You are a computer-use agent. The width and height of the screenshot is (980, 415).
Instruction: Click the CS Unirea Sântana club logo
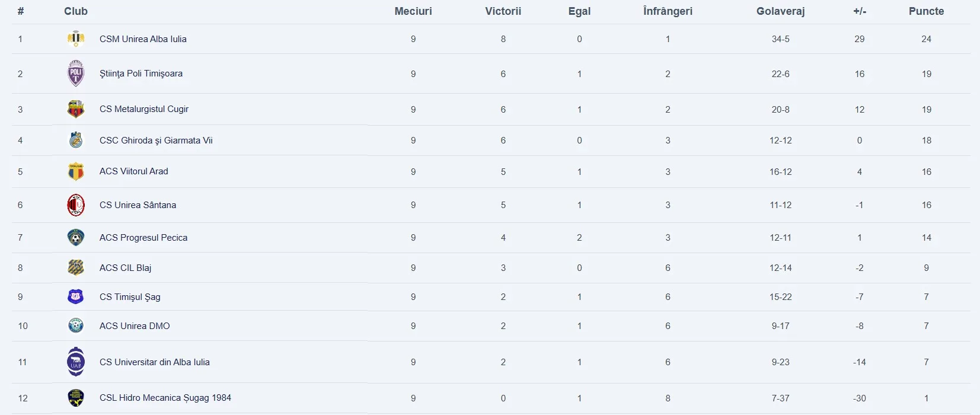click(x=76, y=205)
